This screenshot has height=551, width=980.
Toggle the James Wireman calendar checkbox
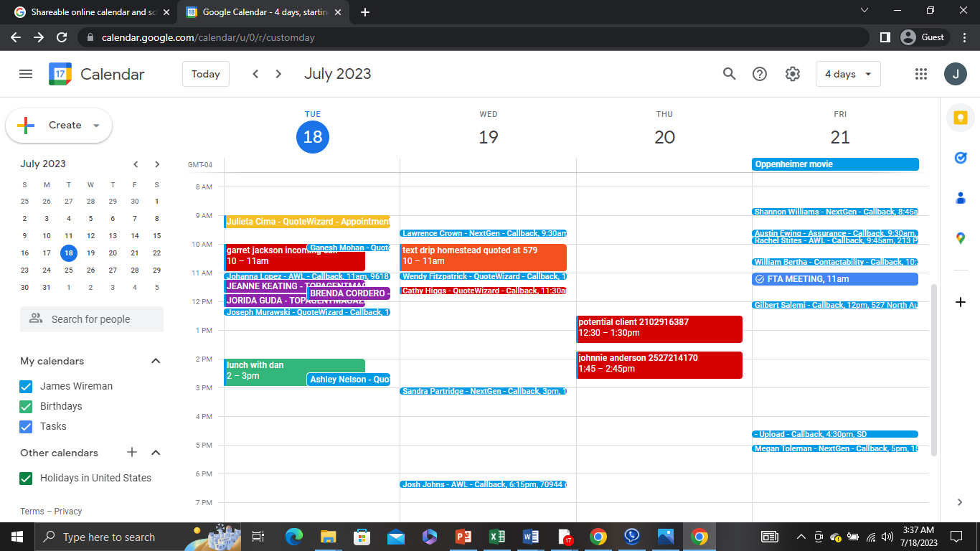point(26,386)
